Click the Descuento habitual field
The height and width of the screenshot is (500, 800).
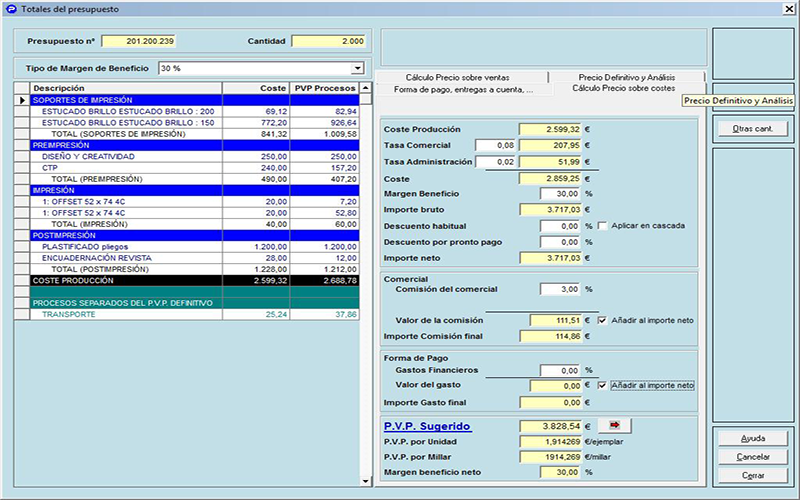(x=561, y=226)
